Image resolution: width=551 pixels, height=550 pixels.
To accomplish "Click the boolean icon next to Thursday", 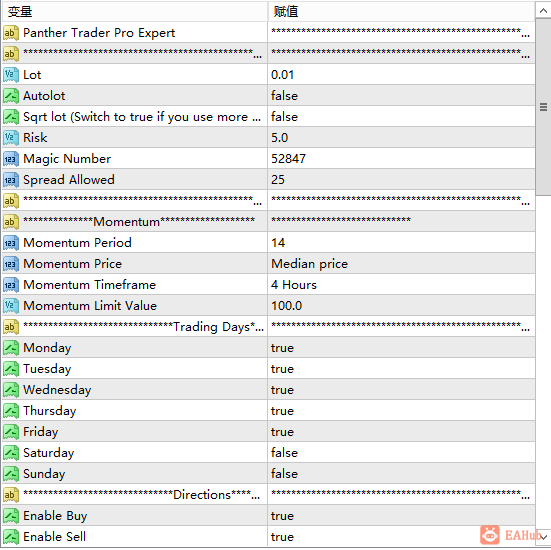I will coord(11,411).
